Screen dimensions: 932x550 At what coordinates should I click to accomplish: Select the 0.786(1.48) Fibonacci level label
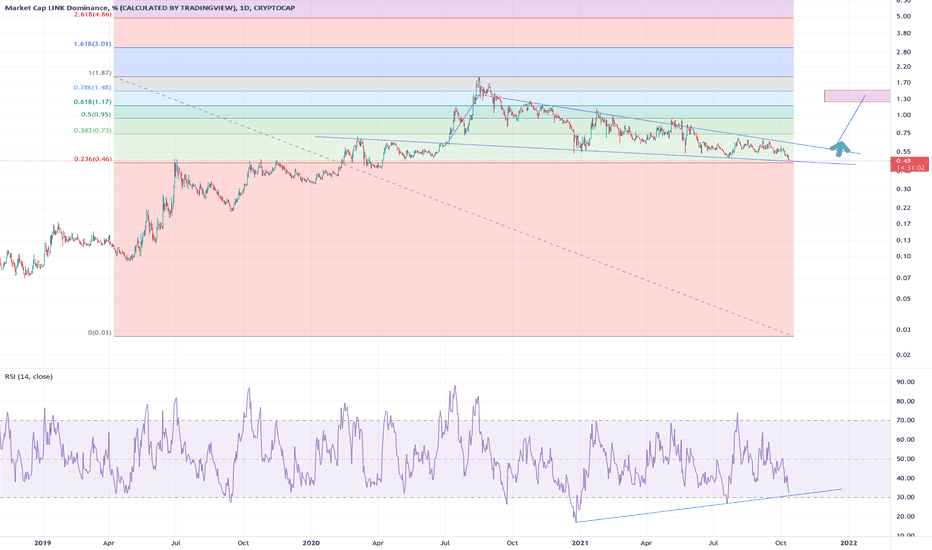[93, 87]
